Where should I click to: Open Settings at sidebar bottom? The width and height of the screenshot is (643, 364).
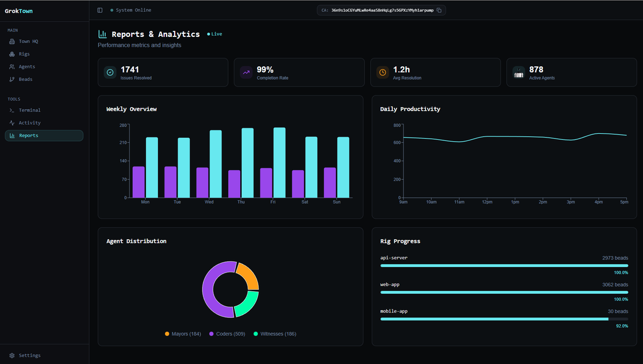point(44,355)
